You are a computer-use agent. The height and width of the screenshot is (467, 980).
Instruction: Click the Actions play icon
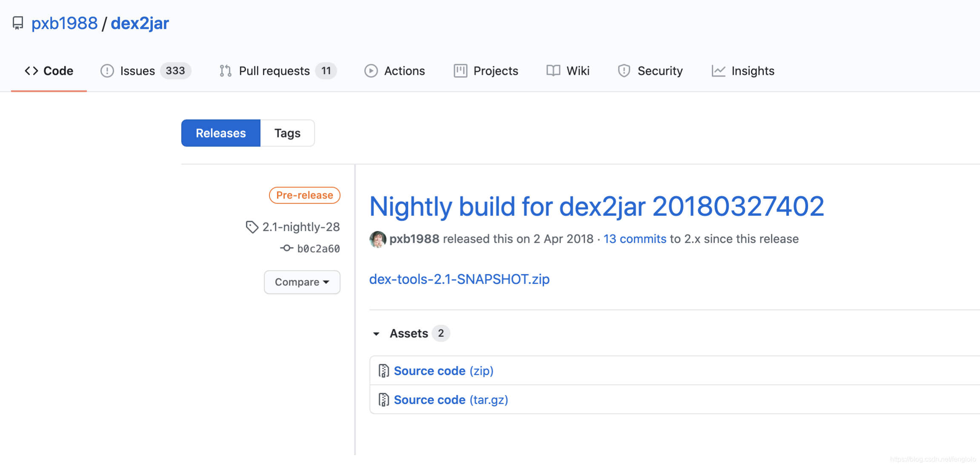(371, 71)
